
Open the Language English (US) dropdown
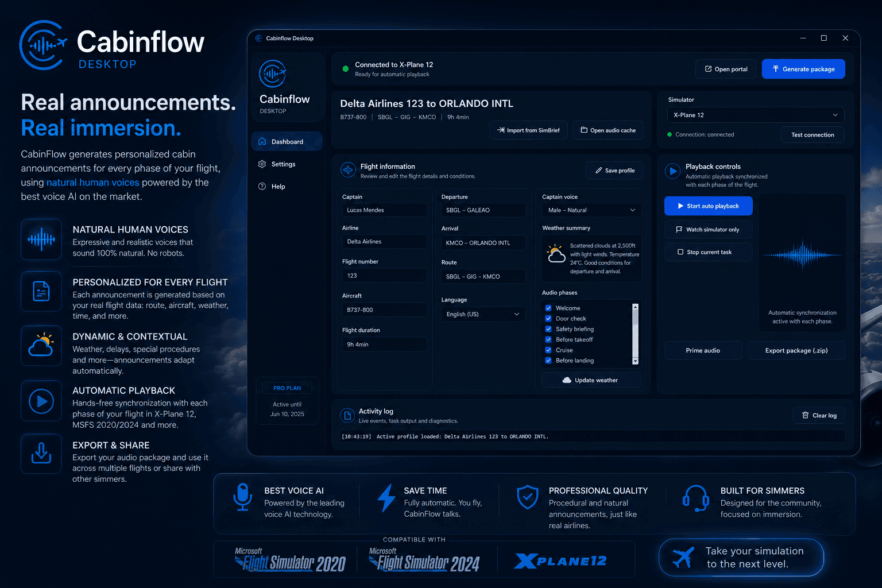tap(483, 314)
